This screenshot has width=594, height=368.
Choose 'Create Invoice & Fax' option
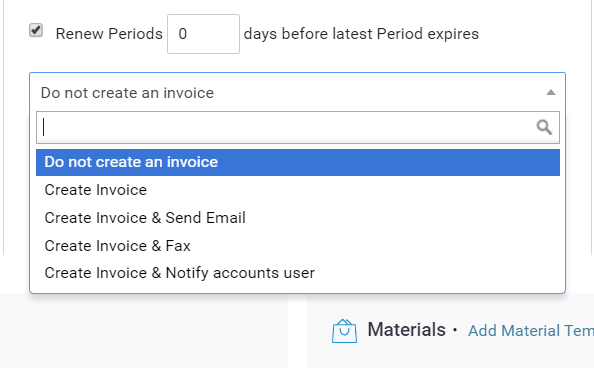[298, 246]
